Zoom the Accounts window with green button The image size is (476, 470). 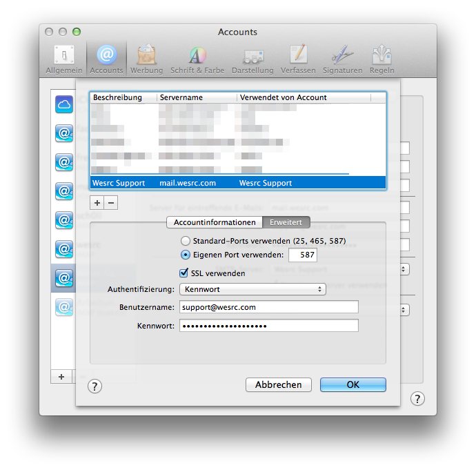point(77,32)
